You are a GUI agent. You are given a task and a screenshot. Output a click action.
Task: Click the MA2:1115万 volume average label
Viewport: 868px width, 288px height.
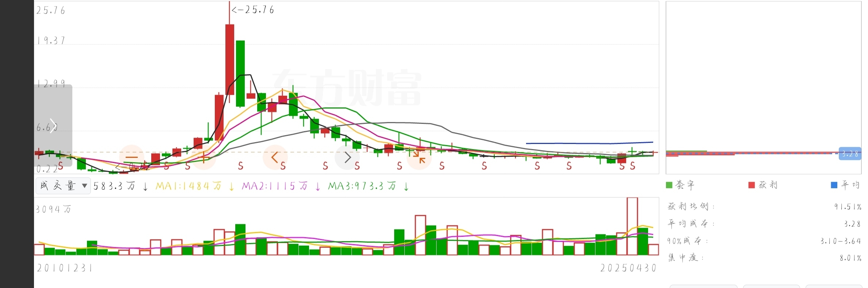click(275, 186)
